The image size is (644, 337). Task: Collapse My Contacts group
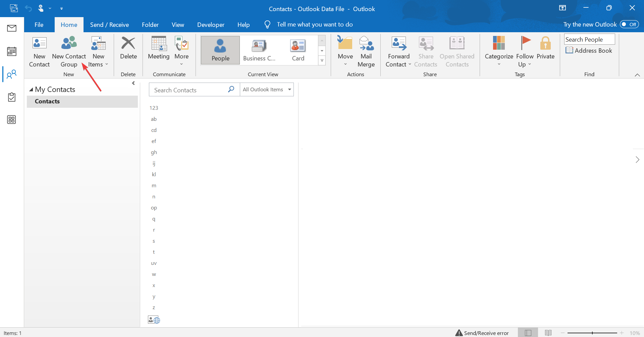(x=31, y=90)
